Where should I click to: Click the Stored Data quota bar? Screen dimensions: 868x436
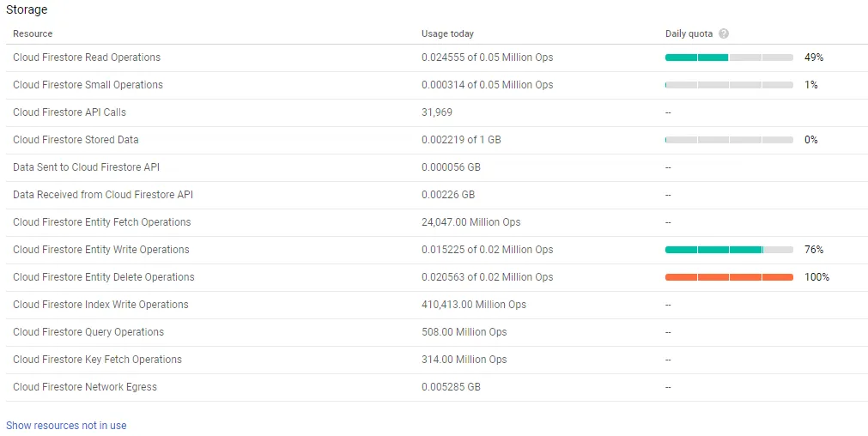[729, 140]
